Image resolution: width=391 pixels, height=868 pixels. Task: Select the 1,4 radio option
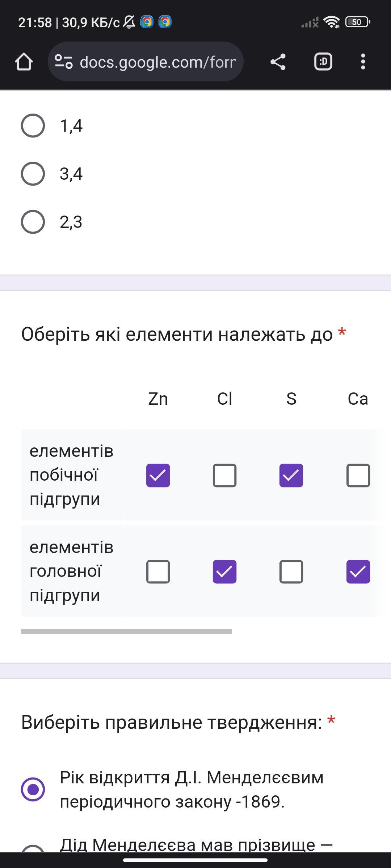(x=33, y=126)
